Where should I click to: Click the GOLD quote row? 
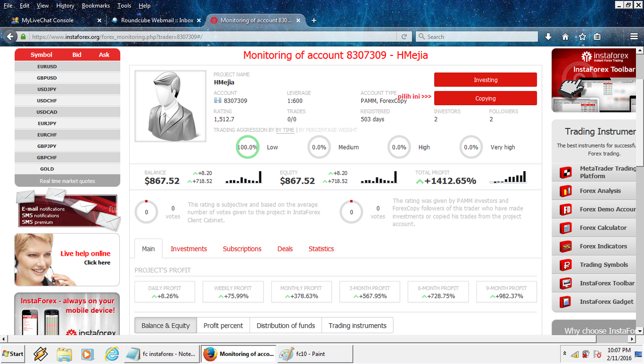[67, 169]
